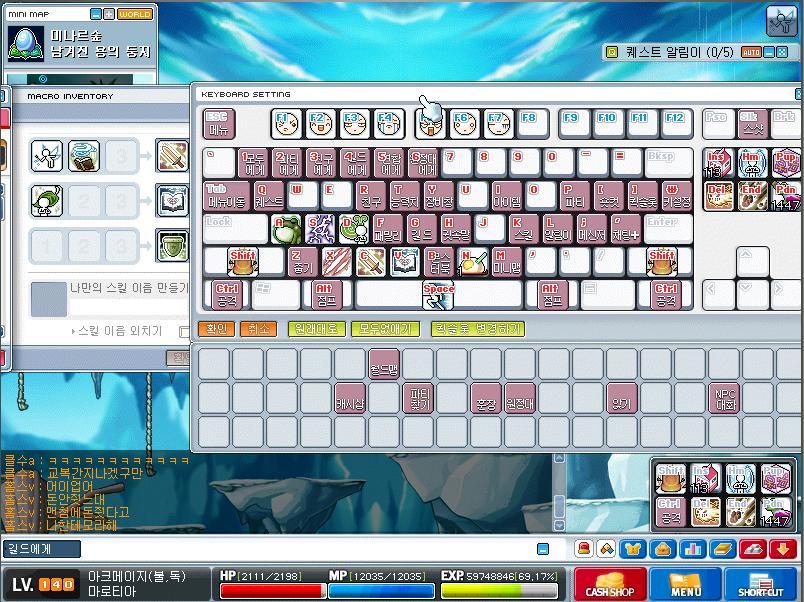The width and height of the screenshot is (804, 602).
Task: Click the item icon on key N
Action: pyautogui.click(x=473, y=262)
